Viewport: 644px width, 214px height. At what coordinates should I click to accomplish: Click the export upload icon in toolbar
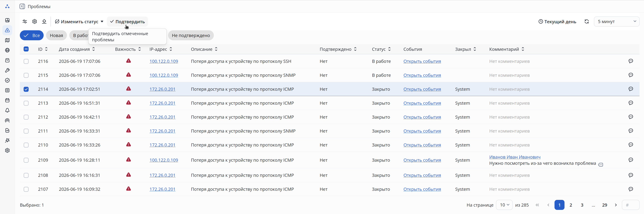click(x=44, y=22)
